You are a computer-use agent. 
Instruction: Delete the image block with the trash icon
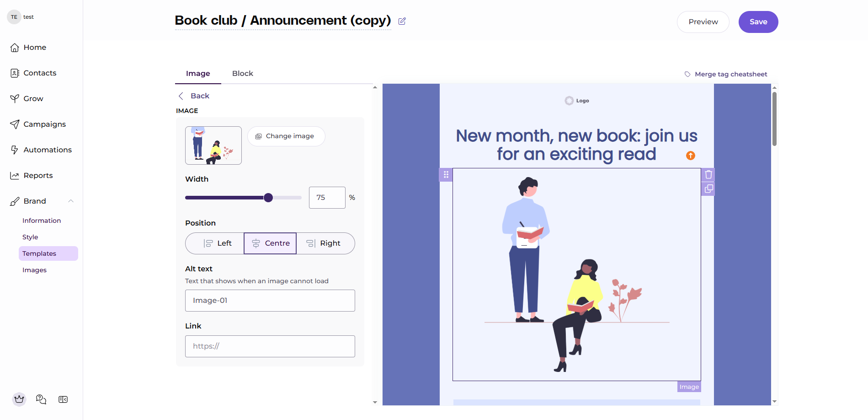point(708,174)
